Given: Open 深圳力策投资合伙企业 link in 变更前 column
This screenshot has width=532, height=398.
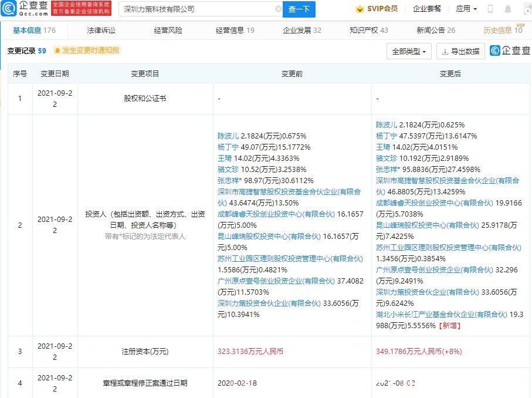Looking at the screenshot, I should pos(269,303).
